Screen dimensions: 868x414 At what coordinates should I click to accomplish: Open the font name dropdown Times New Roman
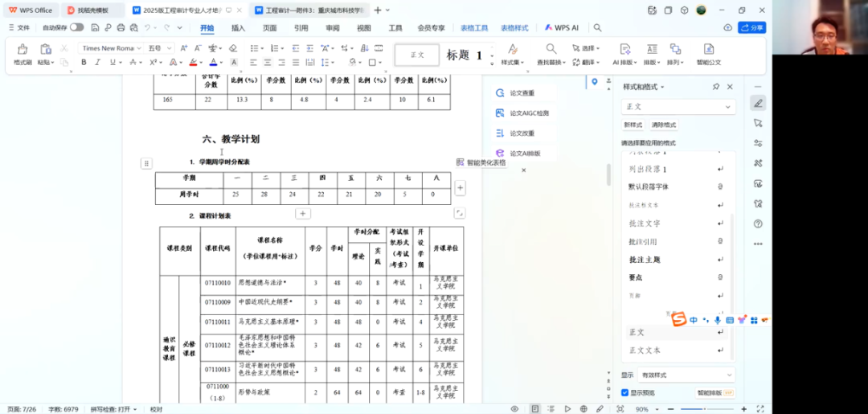click(111, 48)
